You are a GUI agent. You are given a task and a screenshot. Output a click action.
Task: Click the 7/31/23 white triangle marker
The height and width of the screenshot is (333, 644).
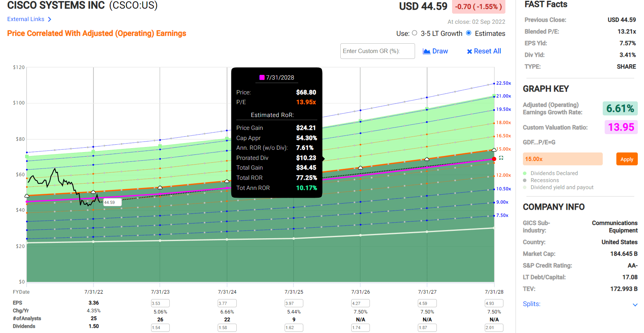(x=160, y=187)
